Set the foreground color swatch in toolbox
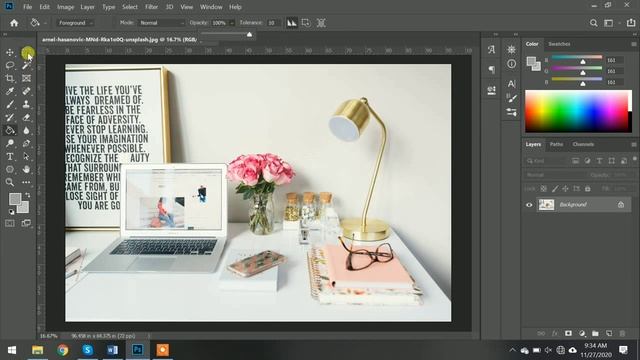 click(15, 199)
